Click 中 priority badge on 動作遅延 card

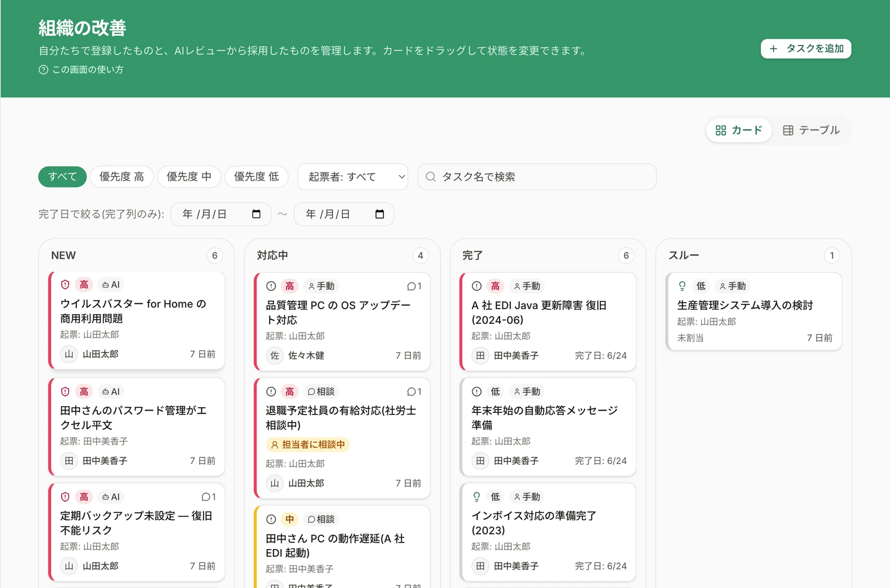click(x=290, y=519)
